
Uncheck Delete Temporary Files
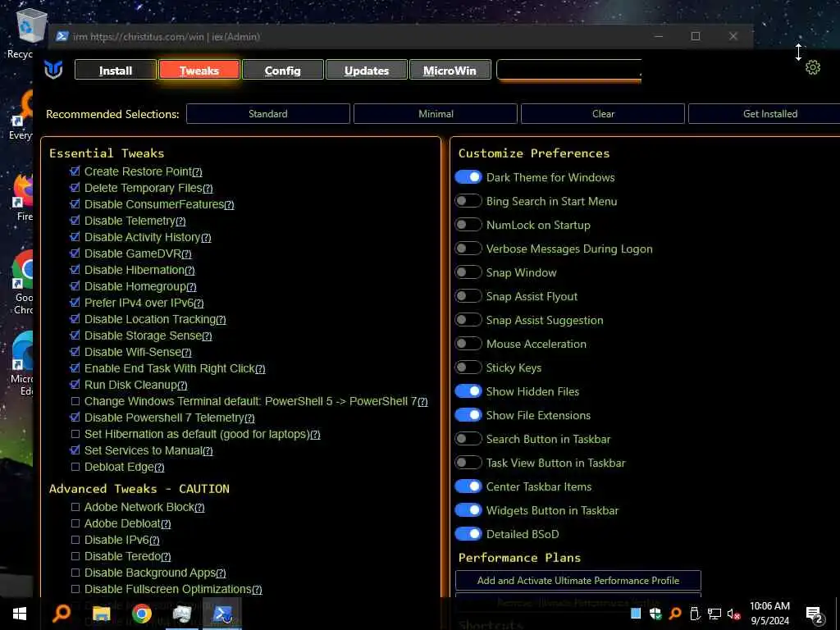pos(75,188)
